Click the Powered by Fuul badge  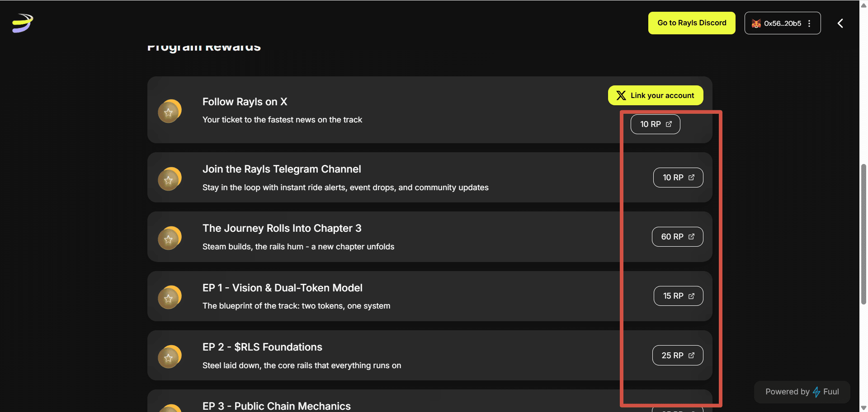click(802, 392)
